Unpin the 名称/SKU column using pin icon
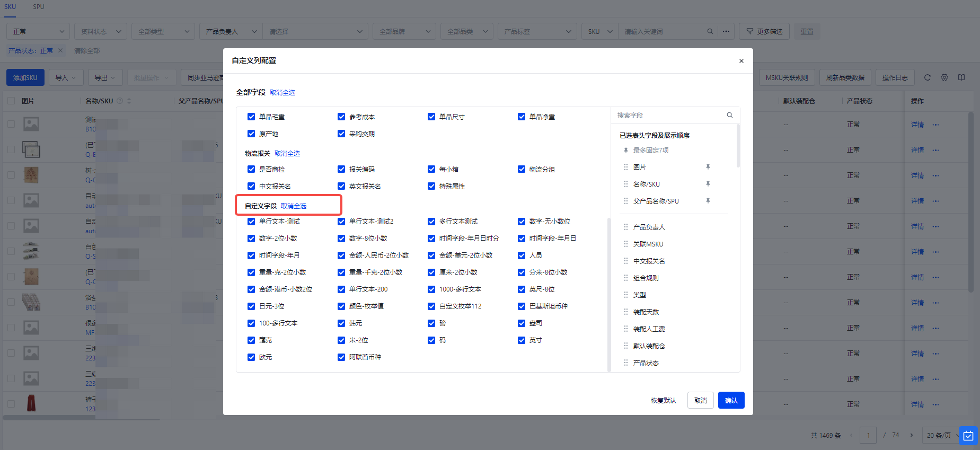Viewport: 980px width, 450px height. [x=708, y=184]
